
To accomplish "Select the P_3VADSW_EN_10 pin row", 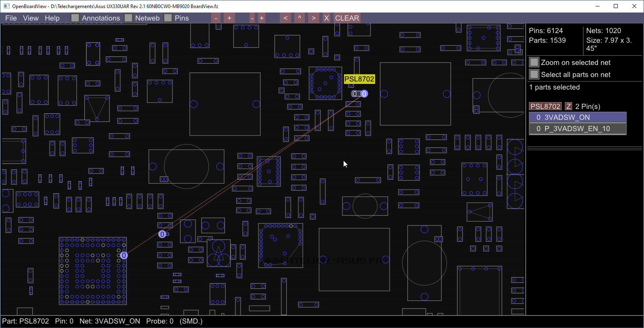I will (577, 129).
